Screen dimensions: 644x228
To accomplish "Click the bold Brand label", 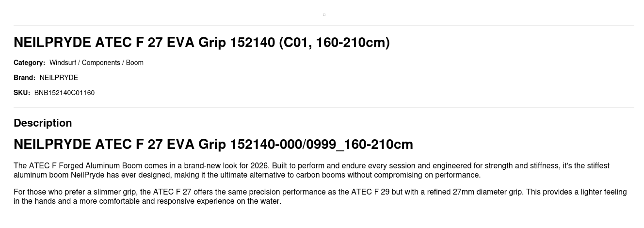I will [x=24, y=78].
